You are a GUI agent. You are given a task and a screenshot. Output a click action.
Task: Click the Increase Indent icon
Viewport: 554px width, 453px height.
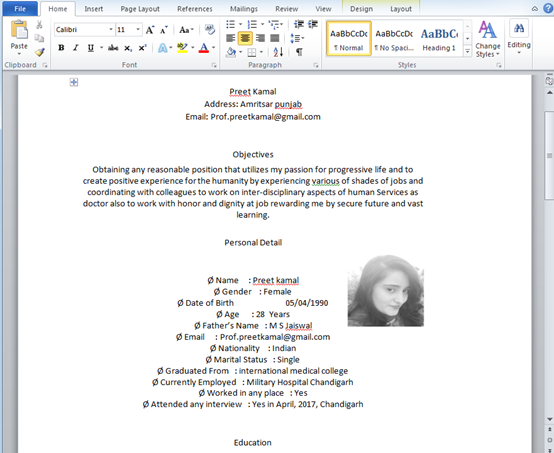(313, 24)
